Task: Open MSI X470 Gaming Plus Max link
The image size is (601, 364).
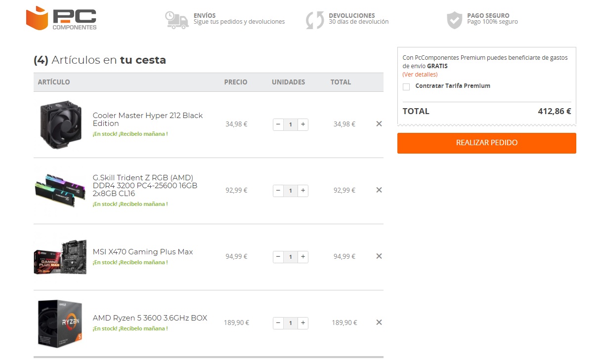Action: [x=143, y=252]
